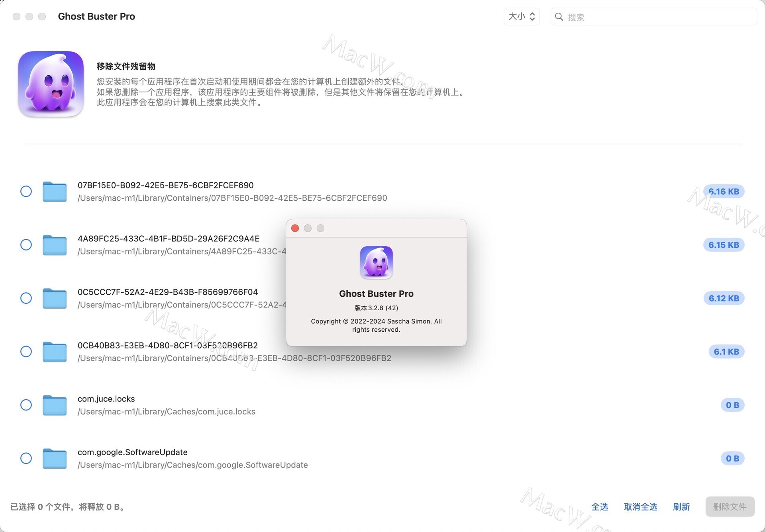Viewport: 765px width, 532px height.
Task: Click the folder icon for 4A89FC25-433C-4B1F-BD5D-29A26F2C9A4E
Action: pos(55,245)
